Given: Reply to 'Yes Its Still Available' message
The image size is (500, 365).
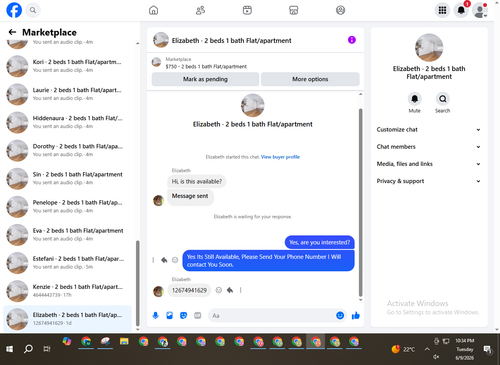Looking at the screenshot, I should point(164,260).
